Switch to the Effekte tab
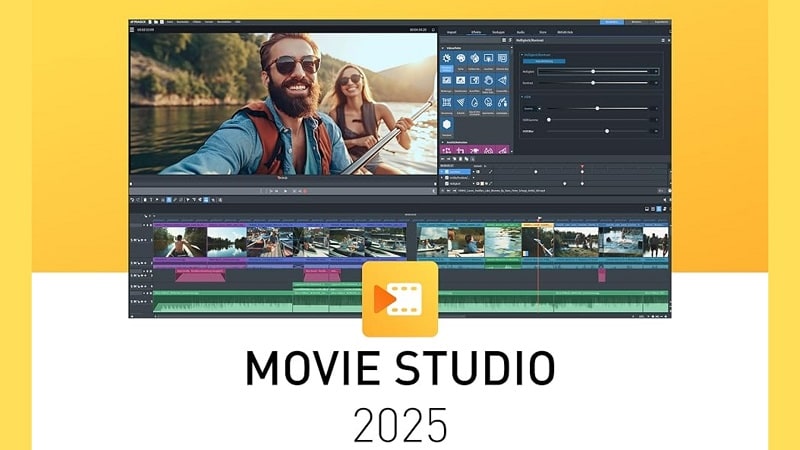 coord(476,32)
